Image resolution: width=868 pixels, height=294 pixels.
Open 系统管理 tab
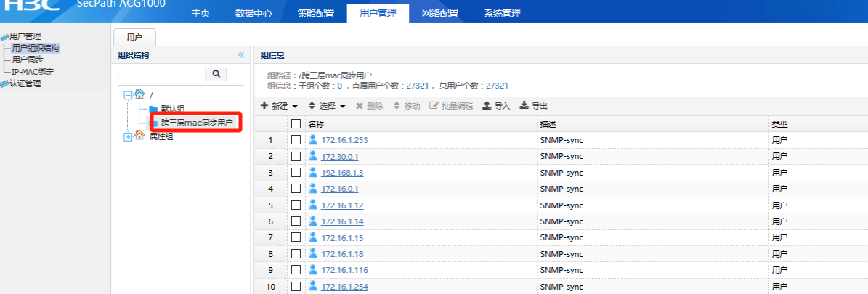tap(502, 13)
